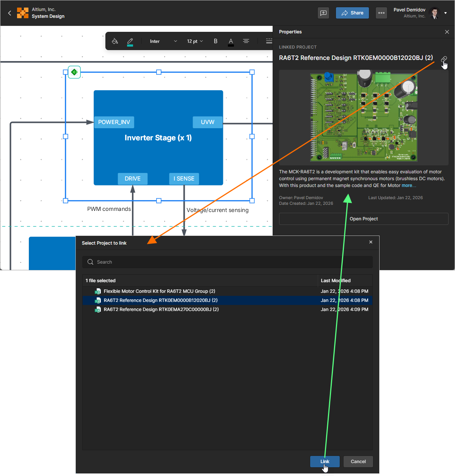Toggle bold text formatting
This screenshot has height=476, width=455.
pos(216,41)
